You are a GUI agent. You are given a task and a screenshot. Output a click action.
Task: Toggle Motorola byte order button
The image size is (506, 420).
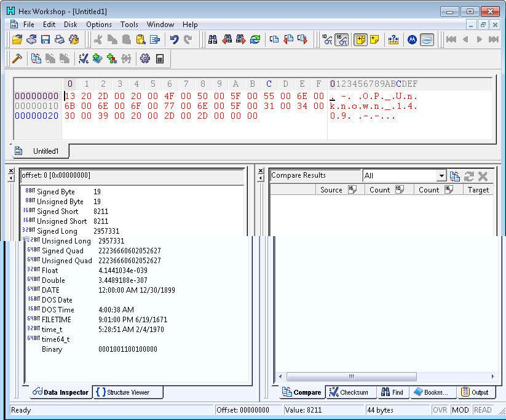pyautogui.click(x=412, y=39)
